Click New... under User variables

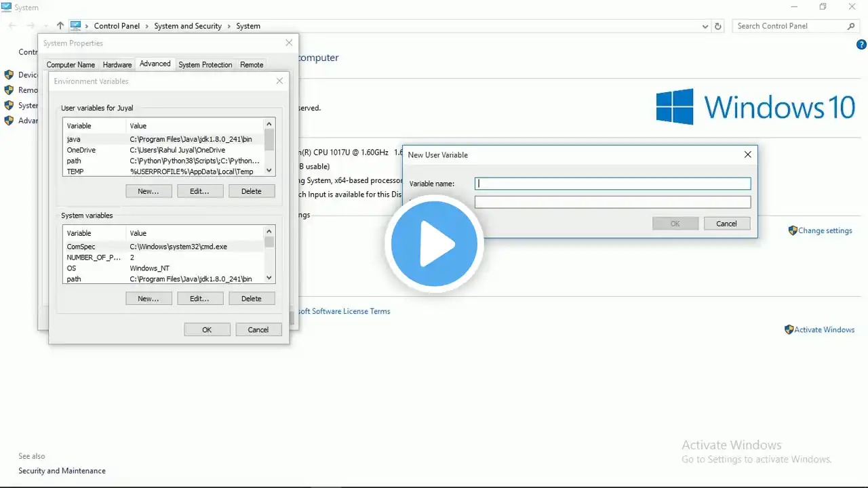pyautogui.click(x=149, y=191)
